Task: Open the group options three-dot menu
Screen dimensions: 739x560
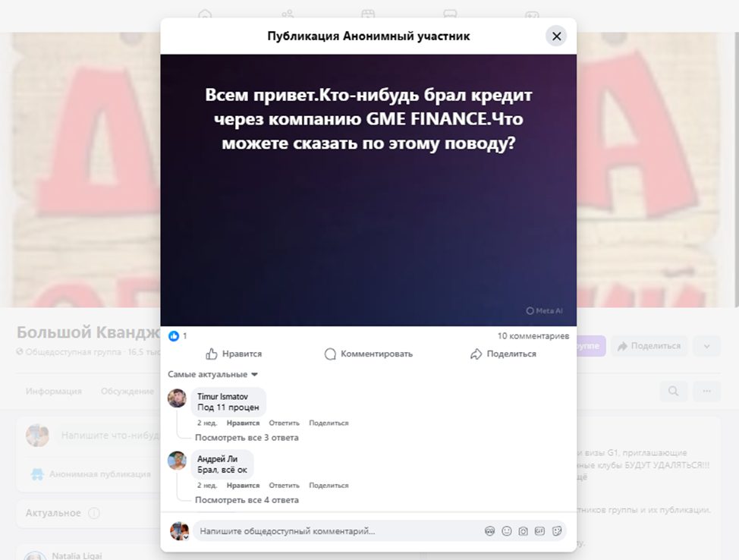Action: point(707,391)
